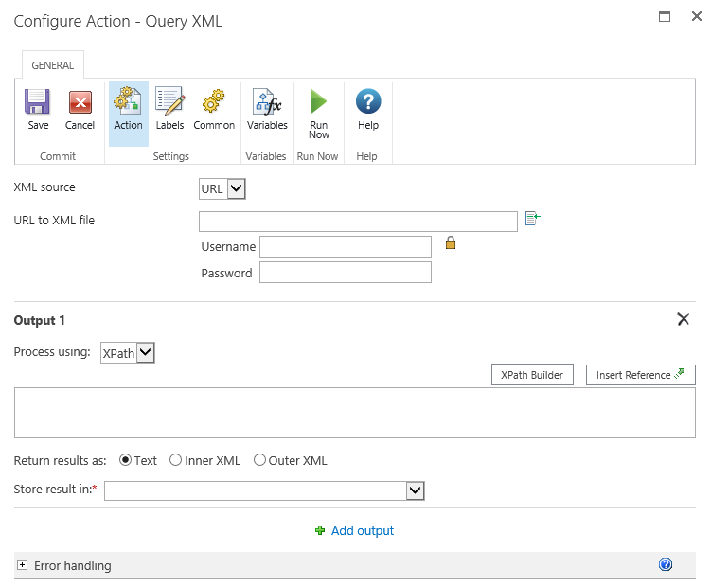Expand the Error handling section
Viewport: 711px width, 588px height.
pyautogui.click(x=21, y=565)
